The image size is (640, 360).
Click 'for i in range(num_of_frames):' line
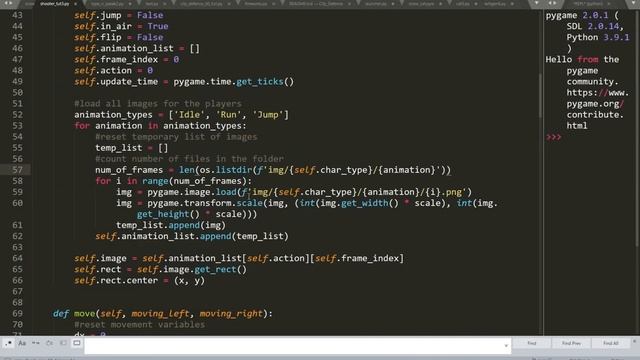173,181
